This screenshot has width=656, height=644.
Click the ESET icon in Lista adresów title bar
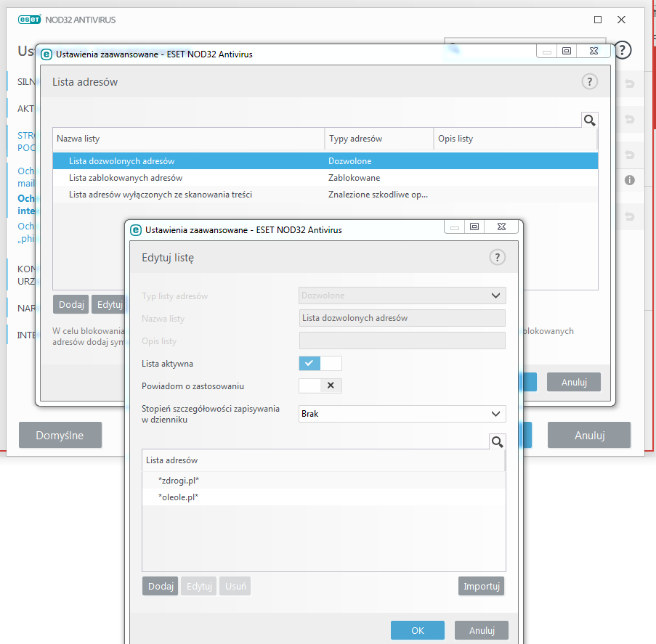coord(46,54)
